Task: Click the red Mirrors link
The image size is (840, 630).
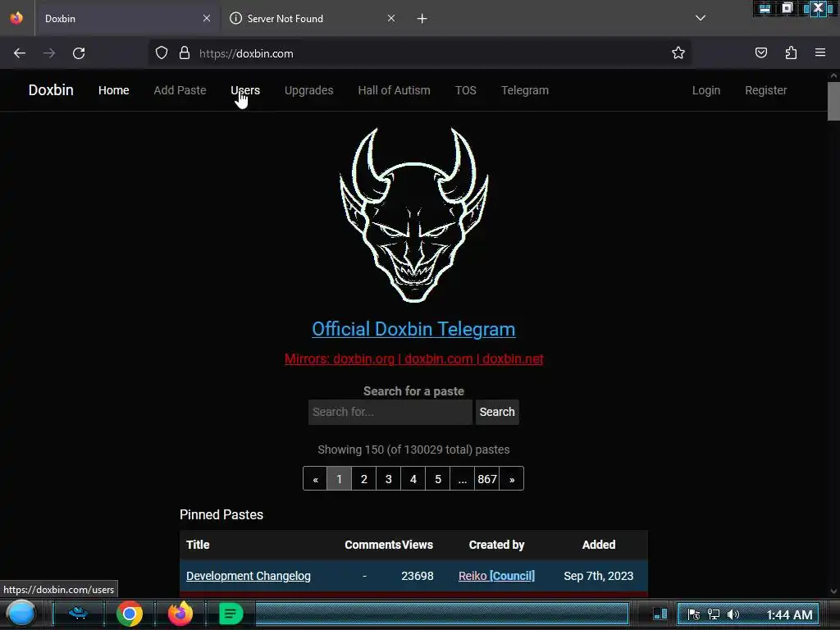Action: pyautogui.click(x=413, y=359)
